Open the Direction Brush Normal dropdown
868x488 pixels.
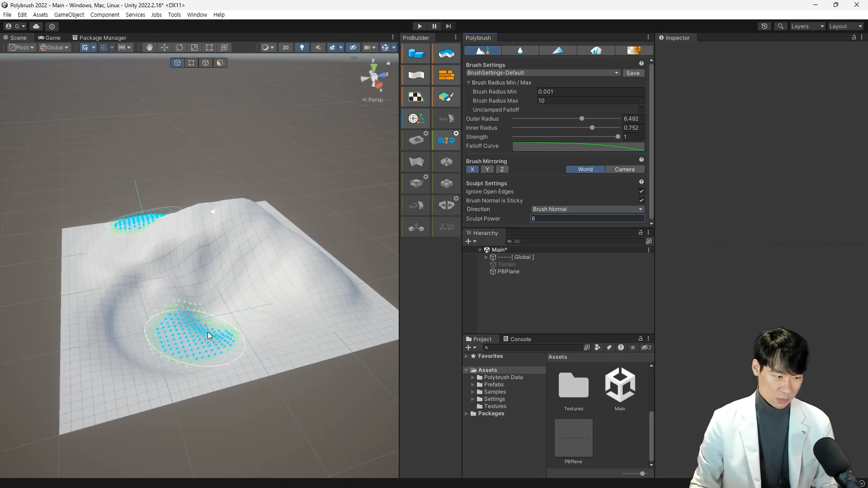click(x=587, y=209)
